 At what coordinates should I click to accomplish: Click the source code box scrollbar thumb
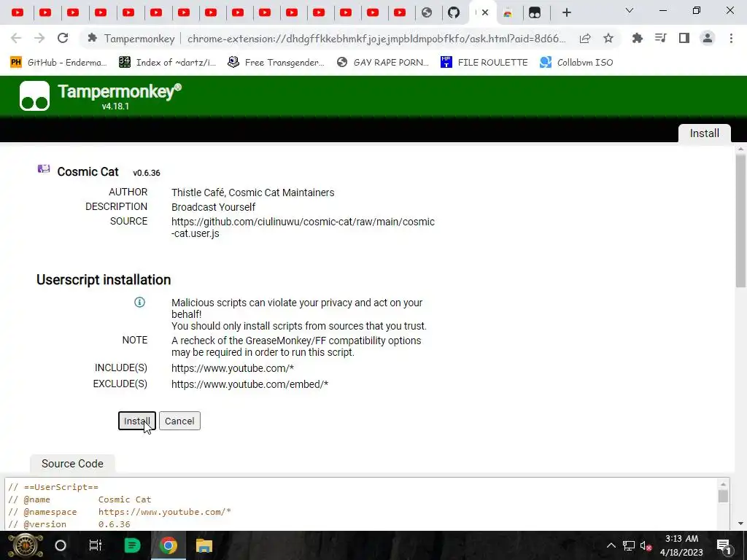(x=723, y=496)
